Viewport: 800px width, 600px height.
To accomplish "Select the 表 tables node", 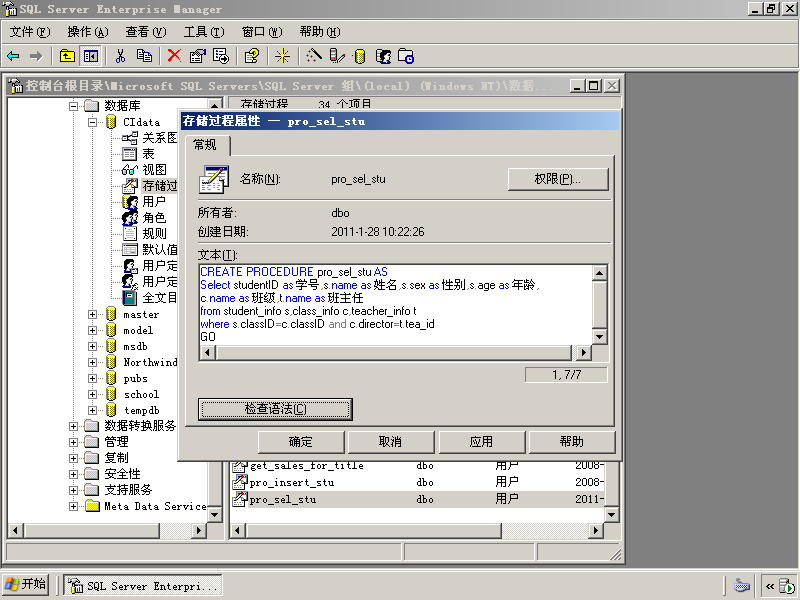I will coord(148,154).
